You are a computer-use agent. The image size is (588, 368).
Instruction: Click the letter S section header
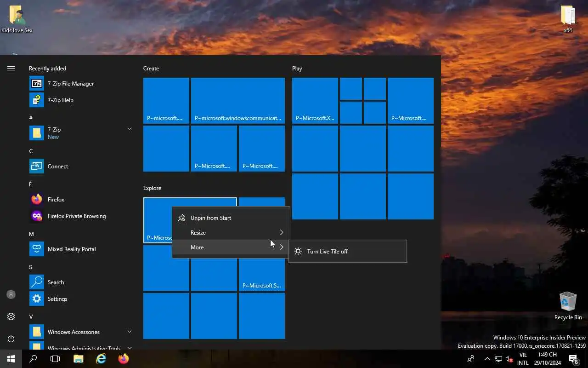tap(30, 267)
